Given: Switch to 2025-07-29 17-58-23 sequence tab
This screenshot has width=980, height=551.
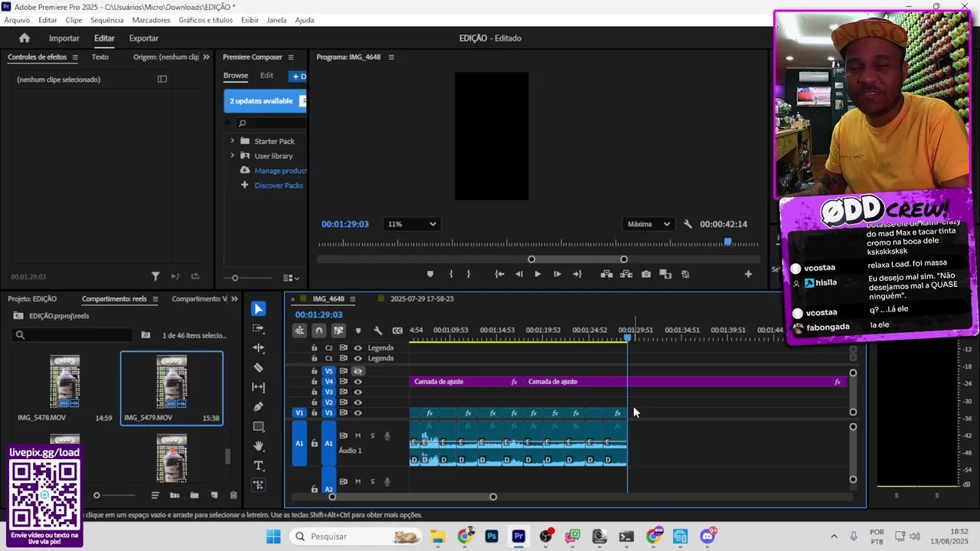Looking at the screenshot, I should pos(422,299).
